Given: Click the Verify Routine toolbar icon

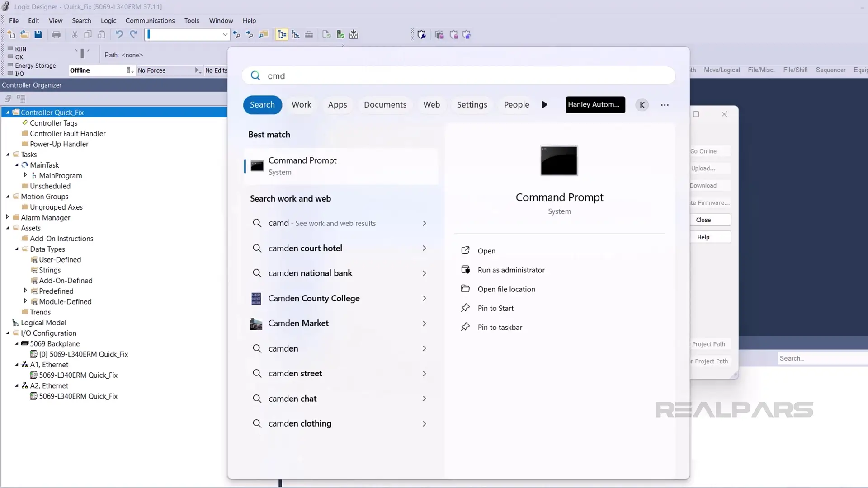Looking at the screenshot, I should tap(326, 34).
